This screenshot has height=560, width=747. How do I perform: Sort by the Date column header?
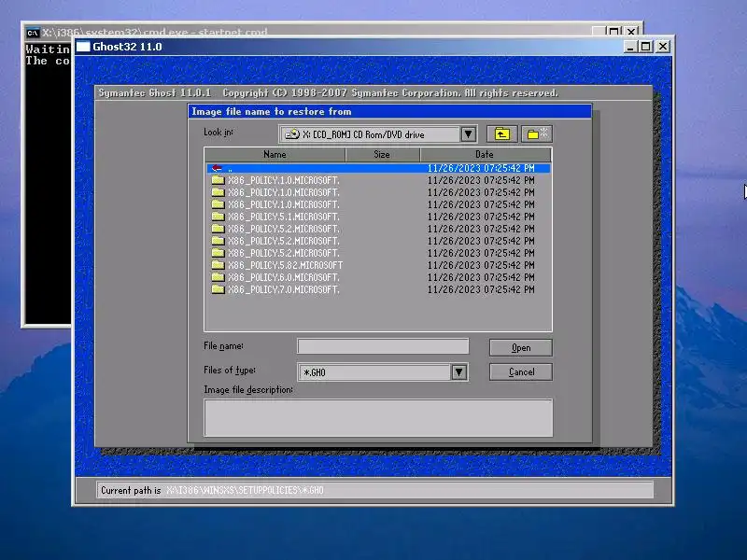[486, 154]
